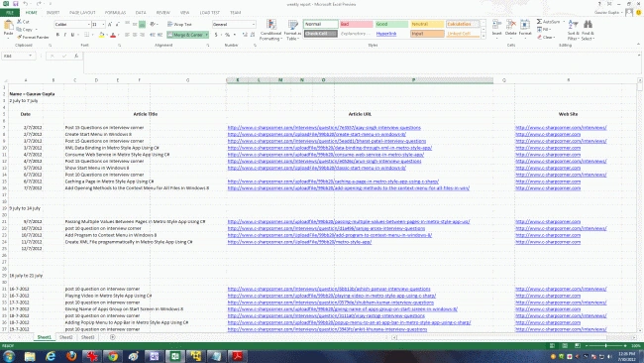Open URL for Caching a Page in Metro Style App
Screen dimensions: 644x363
click(333, 181)
